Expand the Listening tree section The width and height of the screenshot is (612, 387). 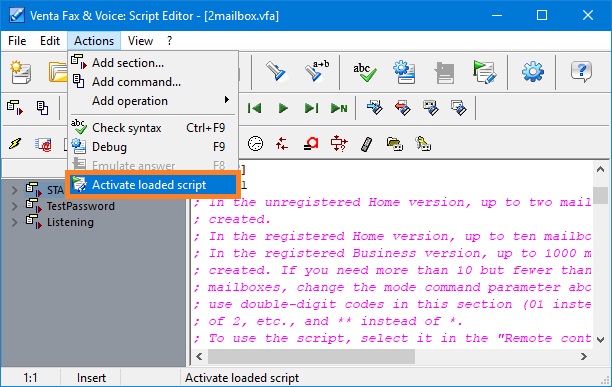point(14,222)
